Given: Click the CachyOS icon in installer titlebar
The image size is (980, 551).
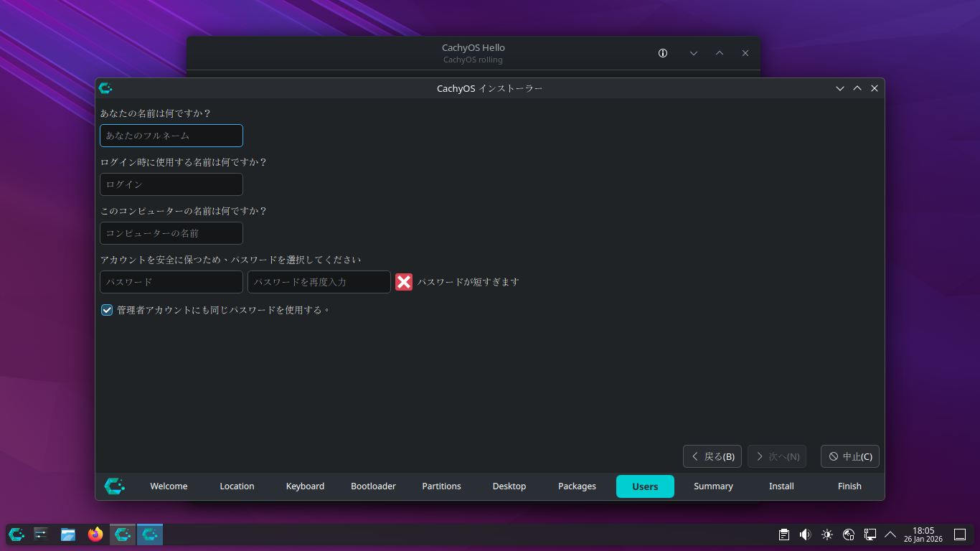Looking at the screenshot, I should 105,88.
